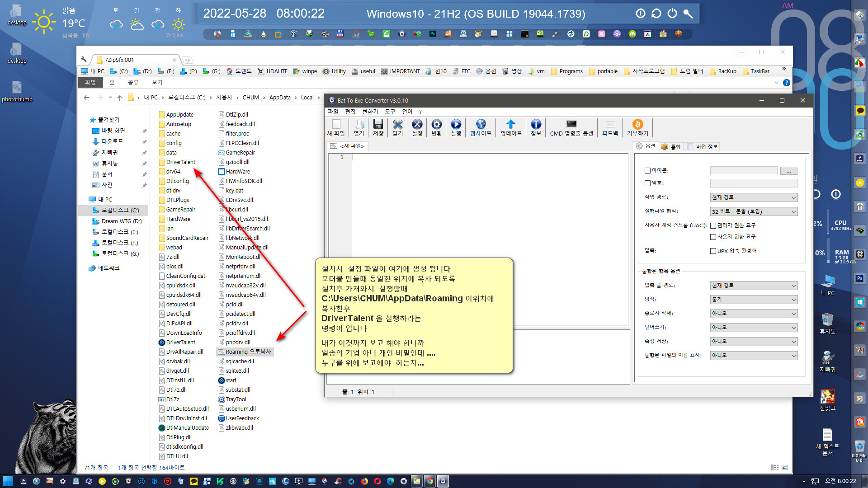Open the 내 PC desktop icon

pyautogui.click(x=827, y=285)
